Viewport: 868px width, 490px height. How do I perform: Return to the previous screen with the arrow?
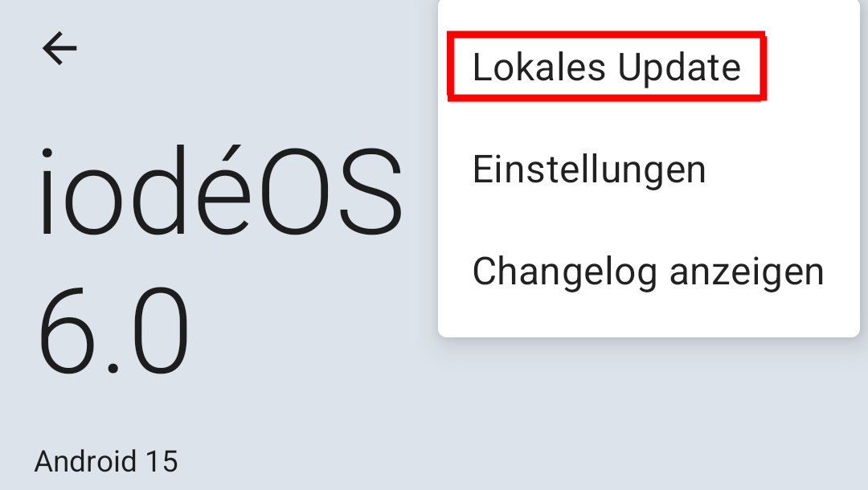pyautogui.click(x=59, y=48)
